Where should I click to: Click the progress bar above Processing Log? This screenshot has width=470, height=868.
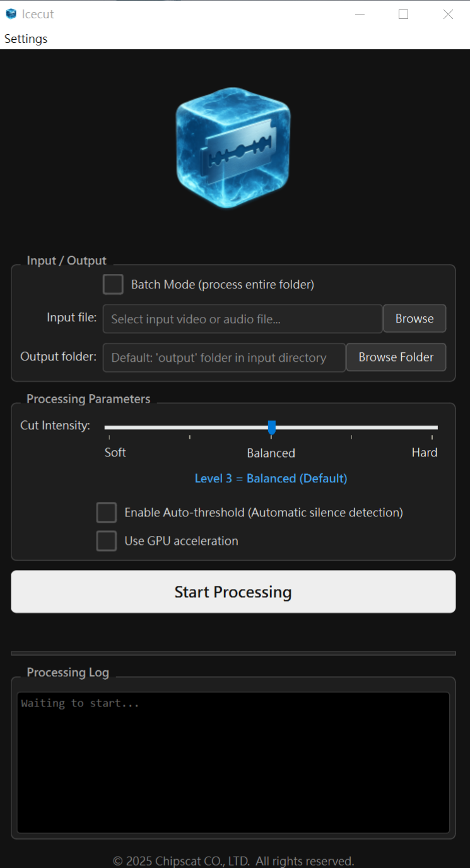click(x=233, y=653)
